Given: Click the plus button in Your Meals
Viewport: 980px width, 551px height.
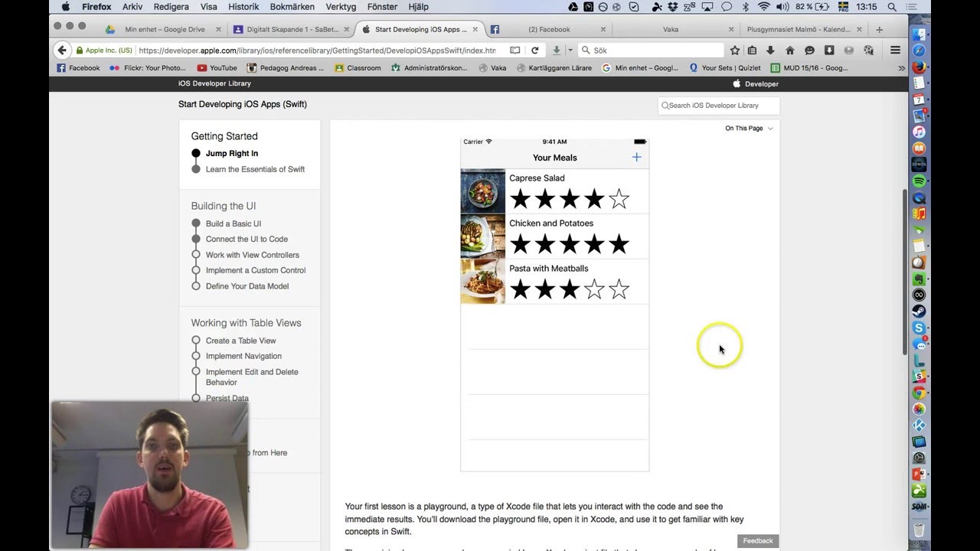Looking at the screenshot, I should 636,157.
